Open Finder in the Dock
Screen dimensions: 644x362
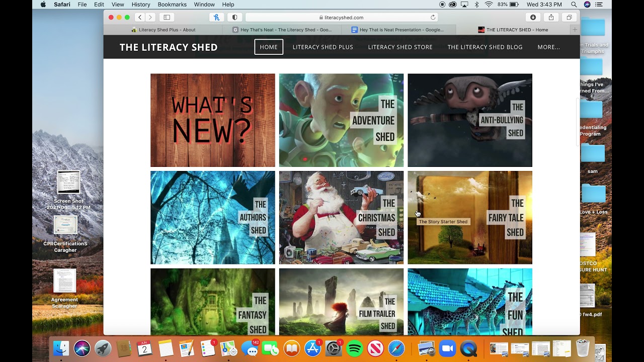(61, 348)
